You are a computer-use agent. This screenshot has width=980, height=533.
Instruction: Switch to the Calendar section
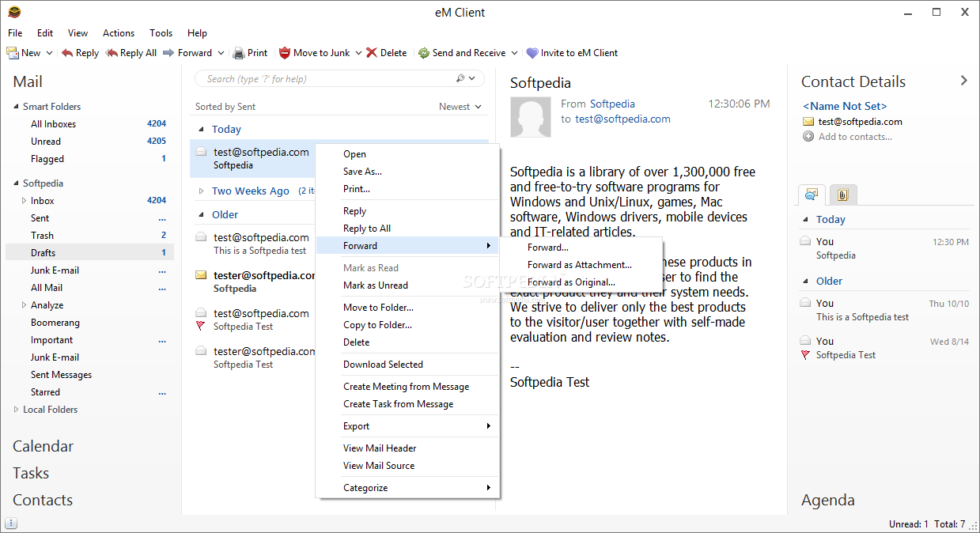[x=43, y=446]
